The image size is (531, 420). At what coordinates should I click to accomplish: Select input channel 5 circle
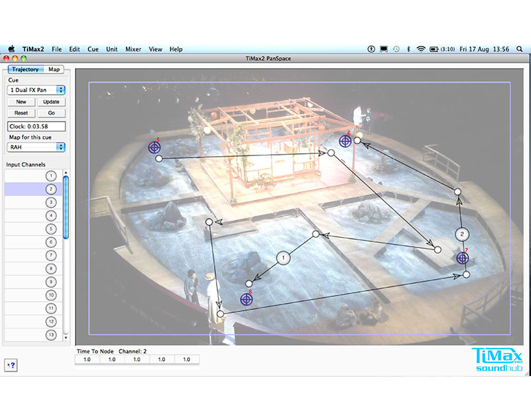[x=51, y=229]
